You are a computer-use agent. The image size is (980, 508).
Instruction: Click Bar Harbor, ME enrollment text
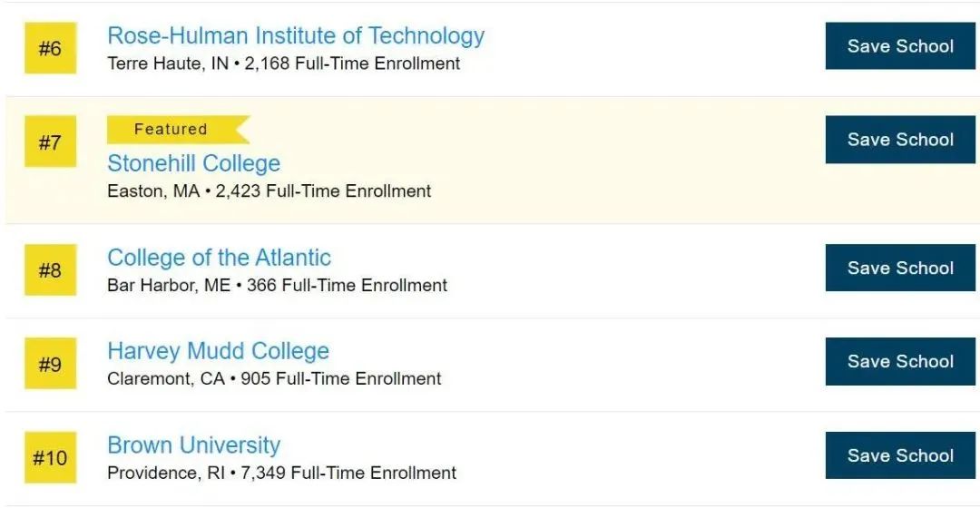[277, 286]
